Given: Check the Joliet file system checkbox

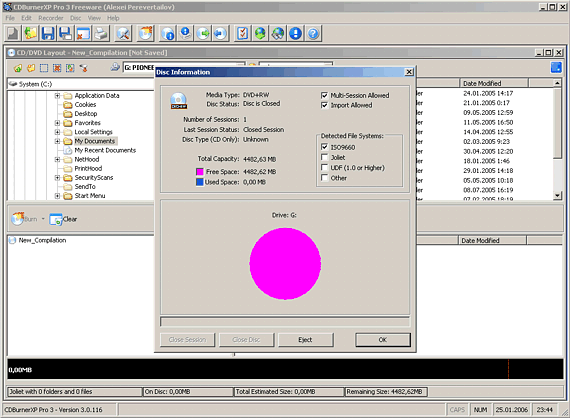Looking at the screenshot, I should (324, 157).
